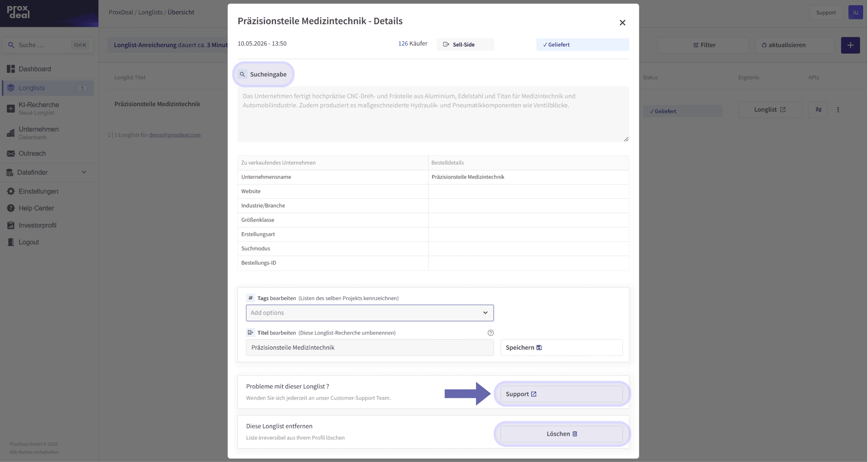Click the title field 'Präzisionsteile Medizintechnik'
868x462 pixels.
[x=370, y=347]
